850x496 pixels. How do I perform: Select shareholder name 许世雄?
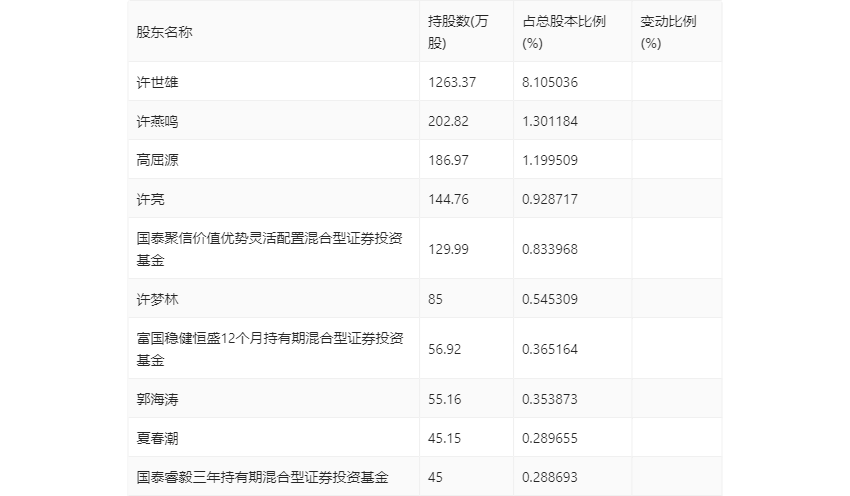(x=157, y=82)
